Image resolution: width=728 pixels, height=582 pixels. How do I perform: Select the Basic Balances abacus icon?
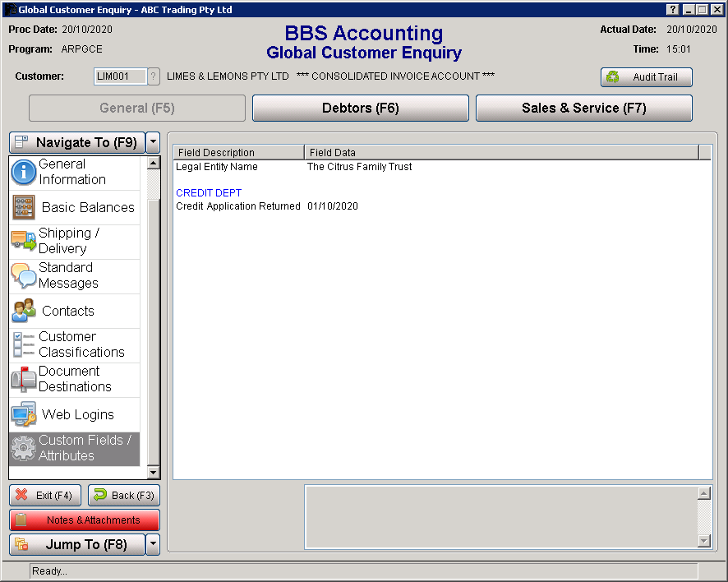(24, 207)
